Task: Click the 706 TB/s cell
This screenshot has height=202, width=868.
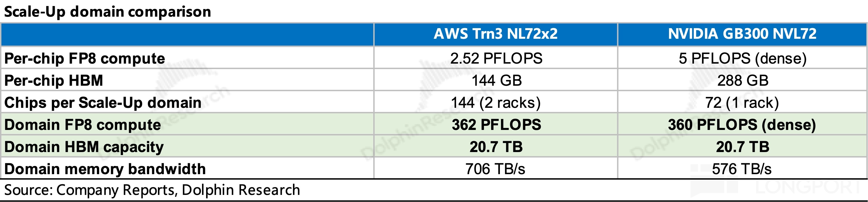Action: pyautogui.click(x=495, y=168)
